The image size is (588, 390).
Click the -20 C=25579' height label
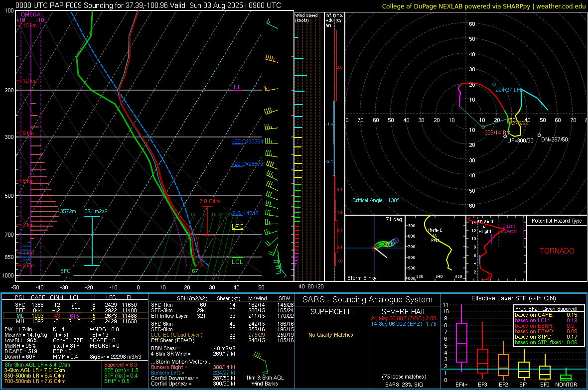click(x=248, y=164)
